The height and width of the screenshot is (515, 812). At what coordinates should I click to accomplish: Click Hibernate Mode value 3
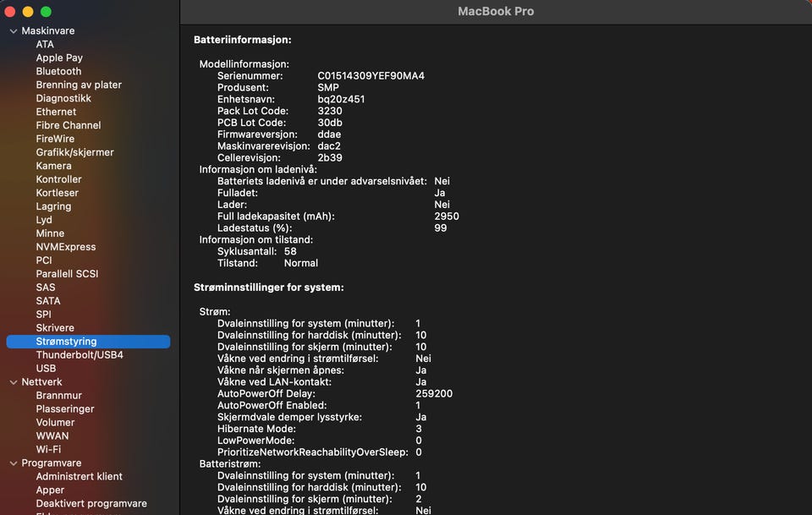419,429
